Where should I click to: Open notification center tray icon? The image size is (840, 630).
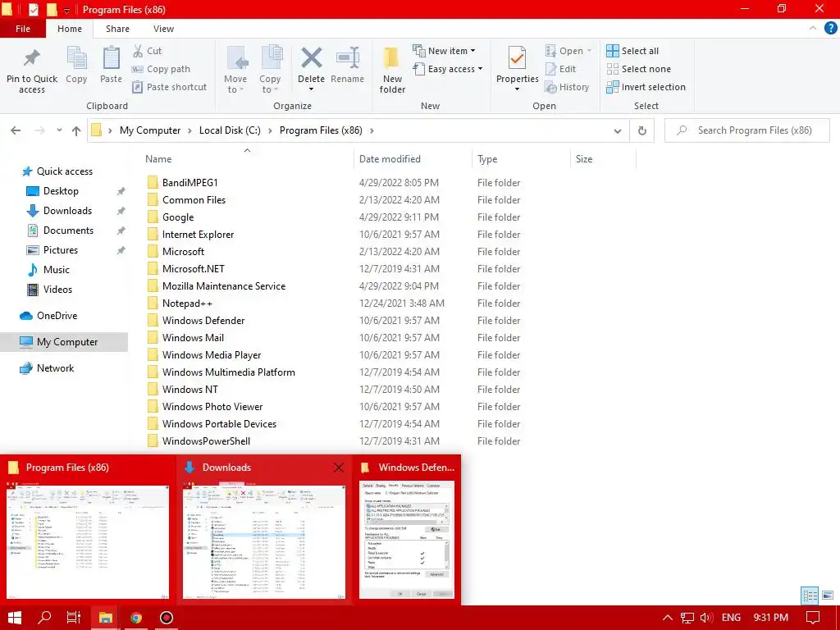[x=813, y=618]
